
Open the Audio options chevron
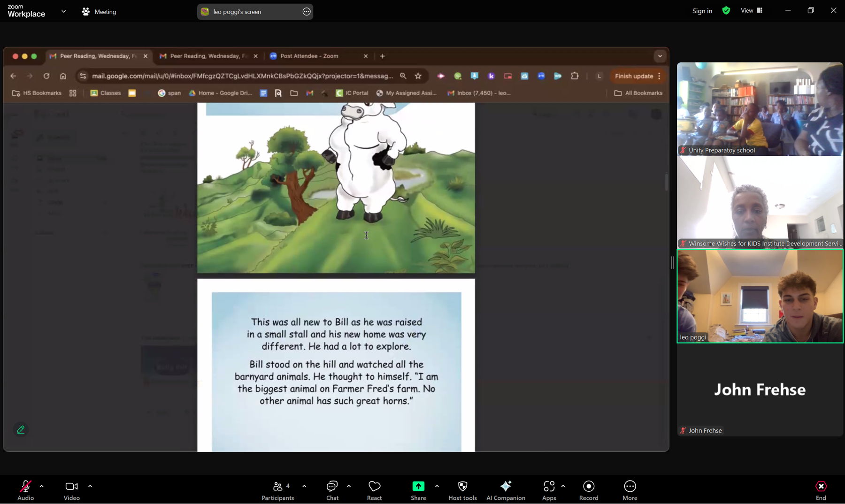42,486
